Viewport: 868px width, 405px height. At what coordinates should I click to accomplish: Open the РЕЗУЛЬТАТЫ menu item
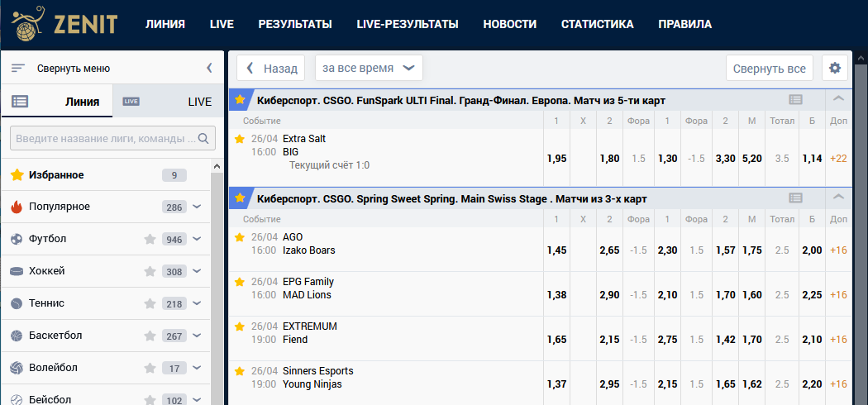pyautogui.click(x=295, y=24)
